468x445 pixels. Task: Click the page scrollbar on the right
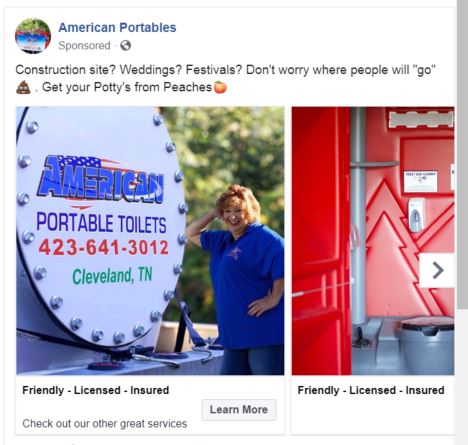click(x=462, y=155)
